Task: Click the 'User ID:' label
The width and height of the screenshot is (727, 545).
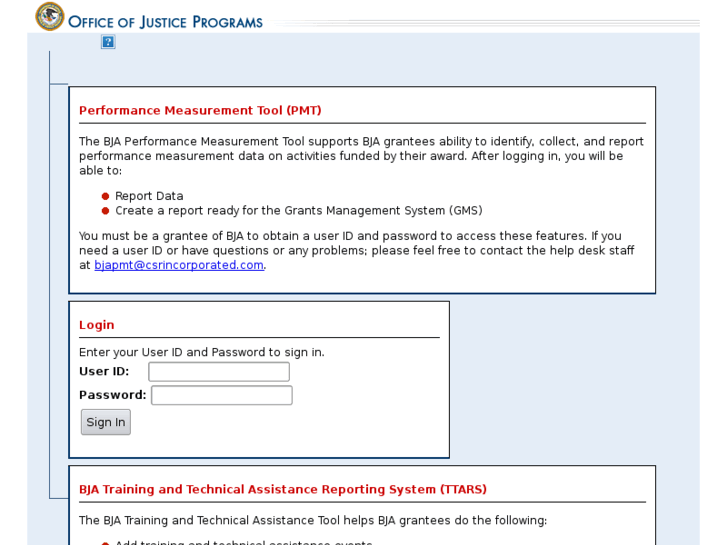Action: (x=104, y=371)
